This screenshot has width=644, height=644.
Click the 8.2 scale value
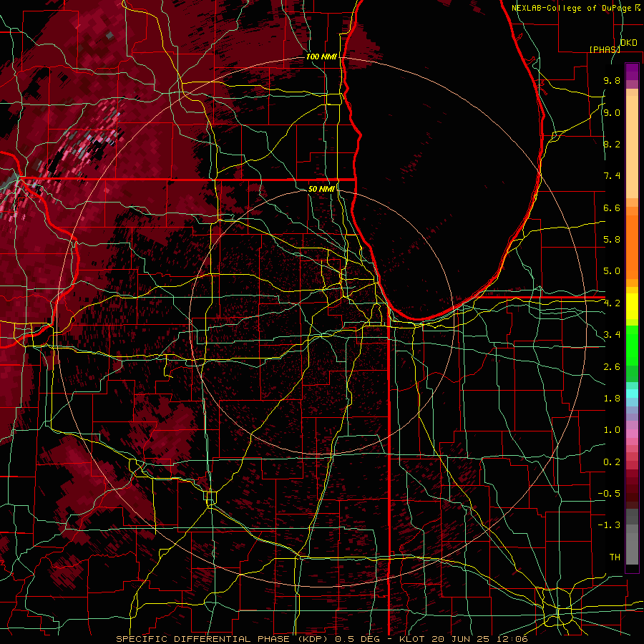click(612, 144)
